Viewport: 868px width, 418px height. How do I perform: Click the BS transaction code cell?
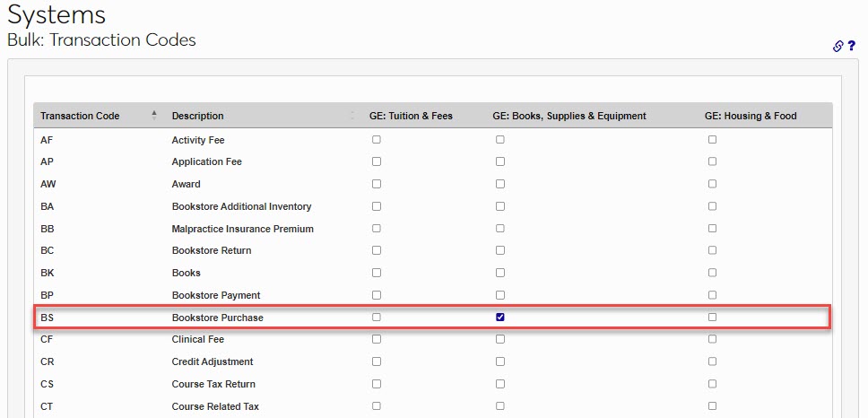pyautogui.click(x=48, y=318)
